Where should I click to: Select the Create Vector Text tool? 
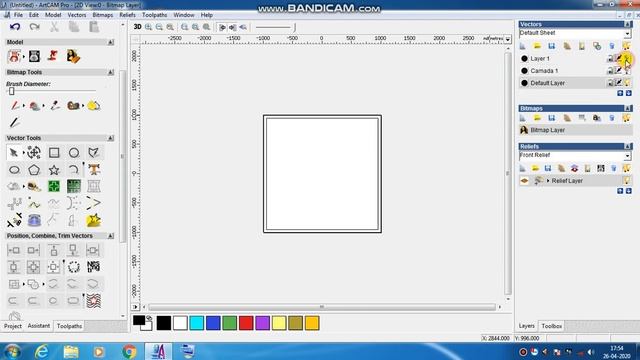pyautogui.click(x=94, y=169)
